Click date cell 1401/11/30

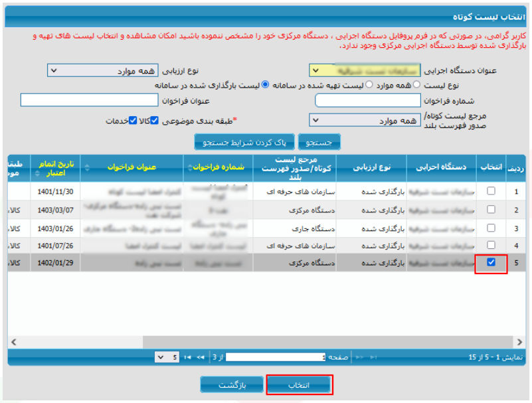55,192
